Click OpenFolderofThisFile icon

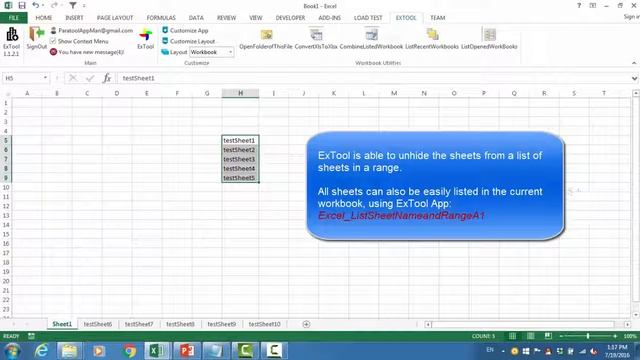pyautogui.click(x=266, y=35)
